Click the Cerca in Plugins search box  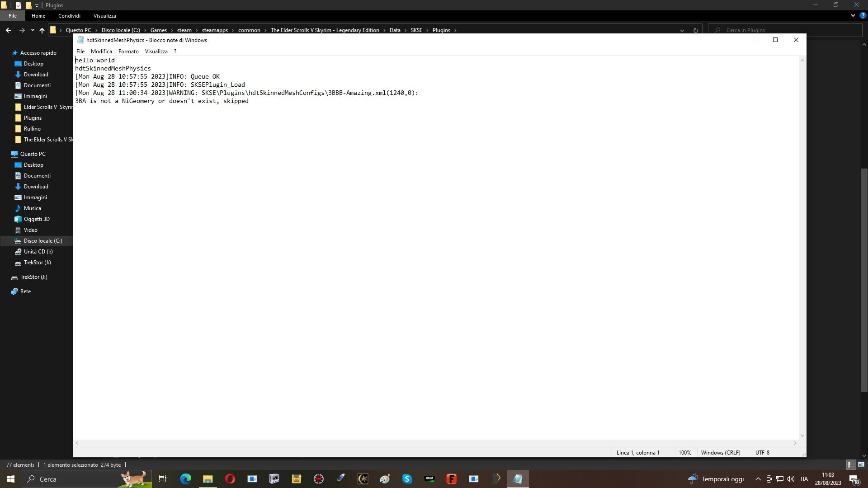(x=786, y=30)
